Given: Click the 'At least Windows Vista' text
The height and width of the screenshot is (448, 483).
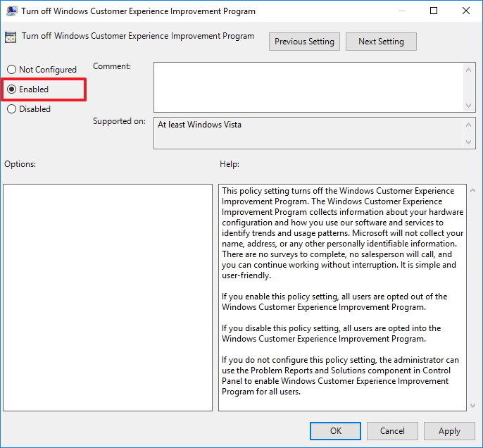Looking at the screenshot, I should pos(199,125).
